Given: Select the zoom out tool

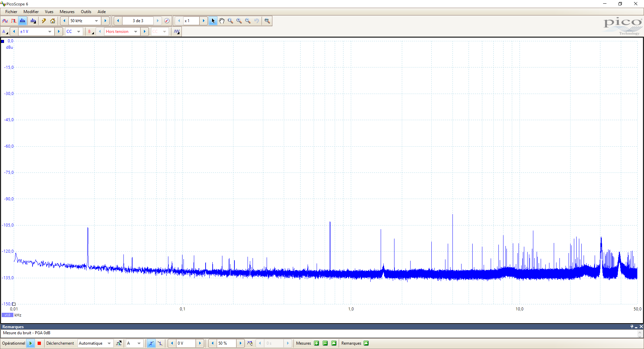Looking at the screenshot, I should point(248,21).
